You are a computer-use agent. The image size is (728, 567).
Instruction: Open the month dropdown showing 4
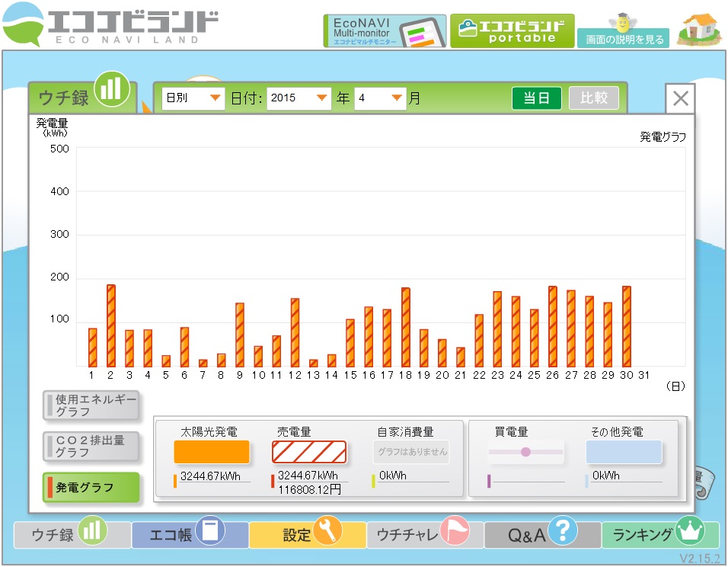tap(380, 98)
